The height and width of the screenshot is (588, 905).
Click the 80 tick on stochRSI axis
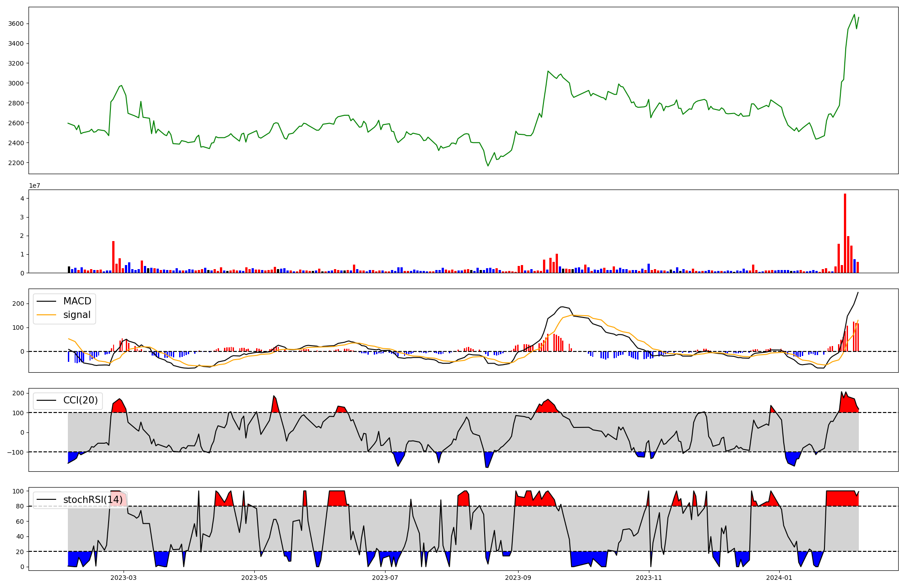(x=20, y=506)
